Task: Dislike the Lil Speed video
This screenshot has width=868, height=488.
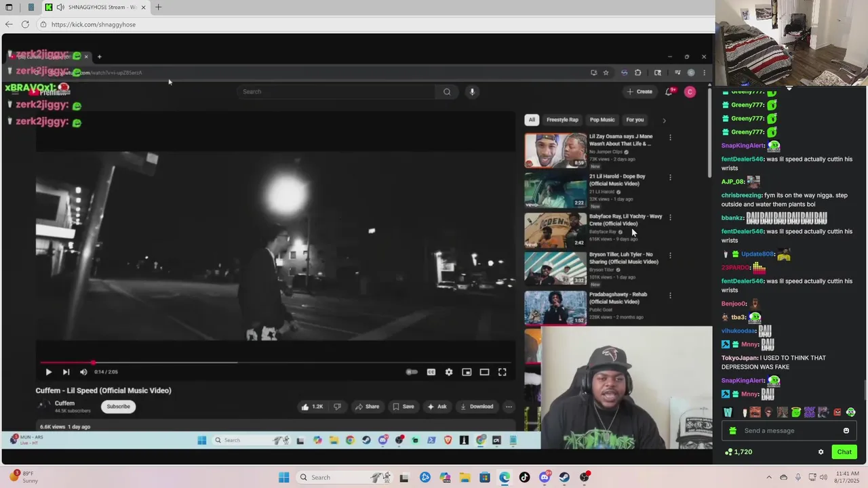Action: click(x=337, y=407)
